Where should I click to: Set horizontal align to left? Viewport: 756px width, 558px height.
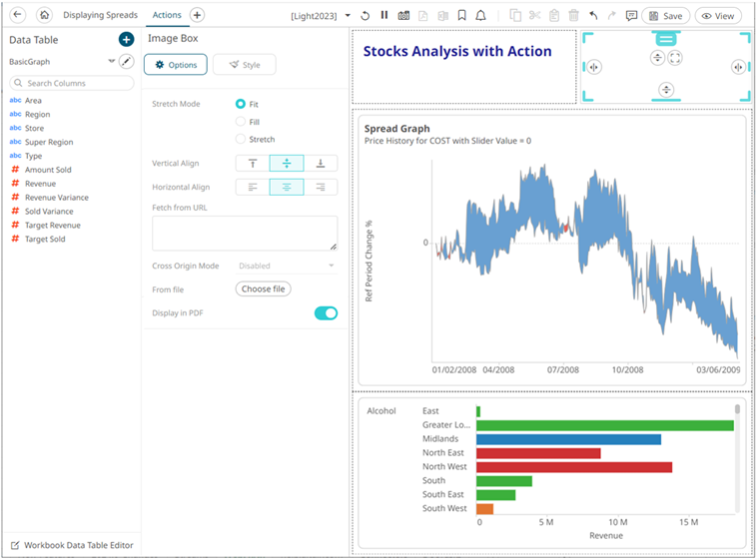(x=252, y=187)
